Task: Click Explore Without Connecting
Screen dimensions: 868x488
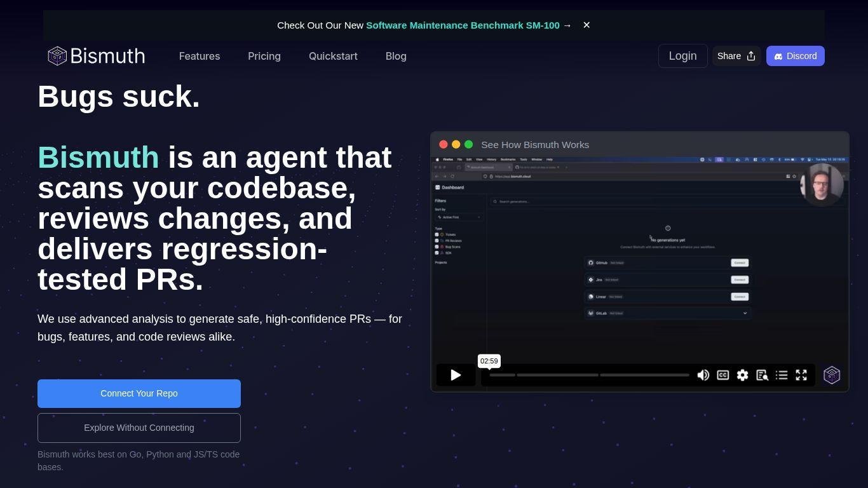Action: click(139, 428)
